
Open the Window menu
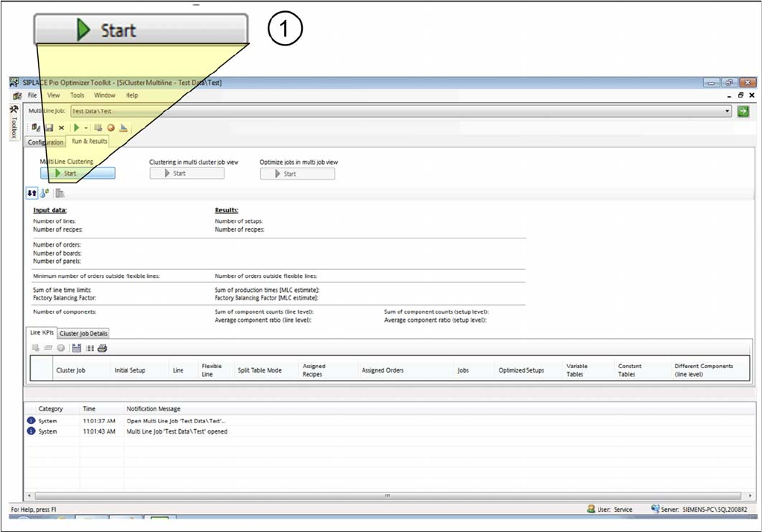[104, 95]
